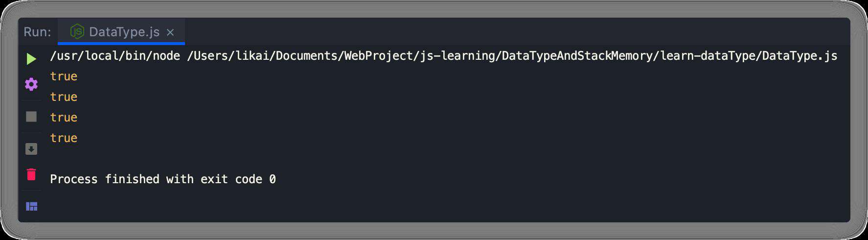Click the WebProject/js-learning part of the path
Screen dimensions: 868x240
click(x=420, y=56)
